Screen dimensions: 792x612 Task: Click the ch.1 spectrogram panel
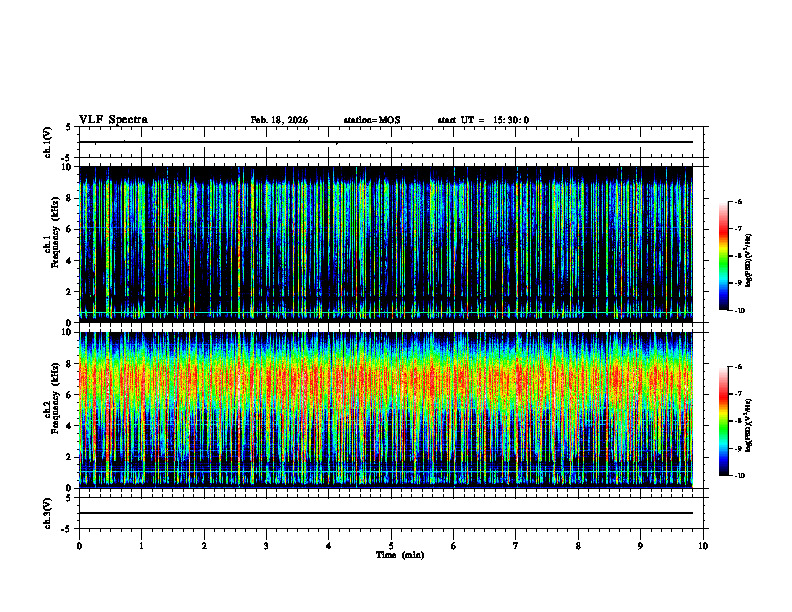click(x=386, y=244)
